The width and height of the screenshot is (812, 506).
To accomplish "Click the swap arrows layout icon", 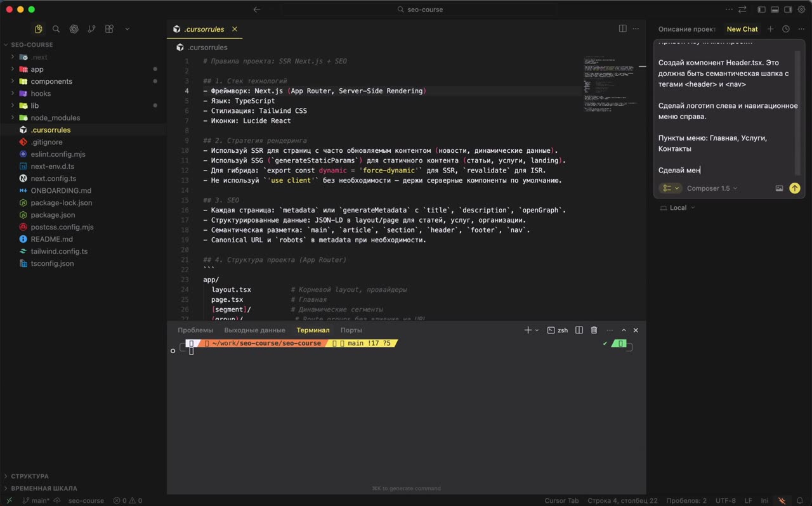I will (x=742, y=10).
